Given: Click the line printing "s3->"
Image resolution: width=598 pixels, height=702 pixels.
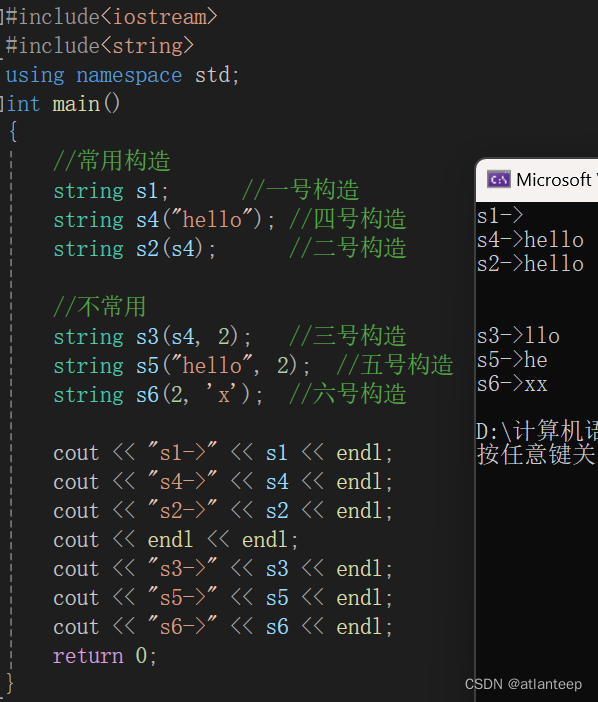Looking at the screenshot, I should (x=223, y=569).
